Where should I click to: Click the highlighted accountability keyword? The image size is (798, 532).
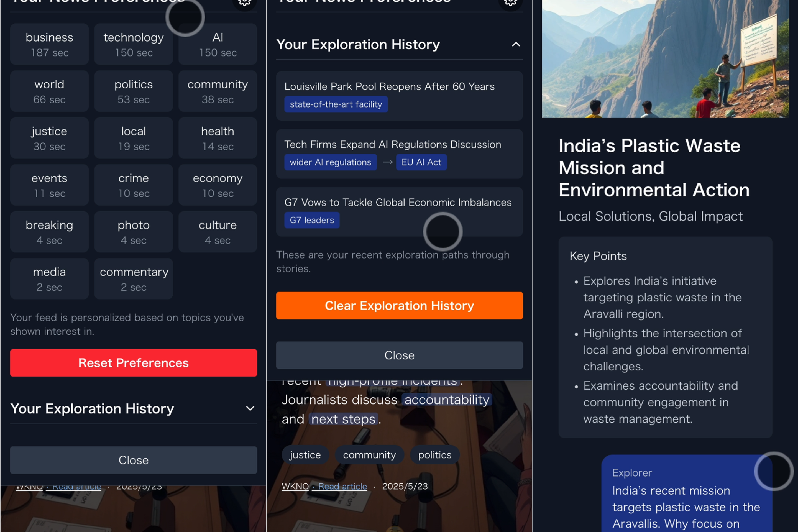pos(446,400)
